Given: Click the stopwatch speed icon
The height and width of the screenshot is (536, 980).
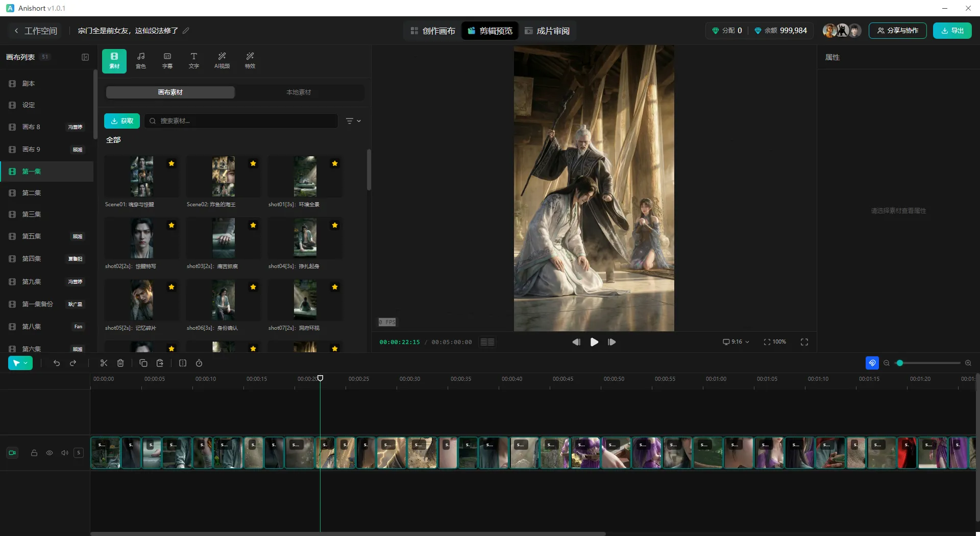Looking at the screenshot, I should coord(199,363).
